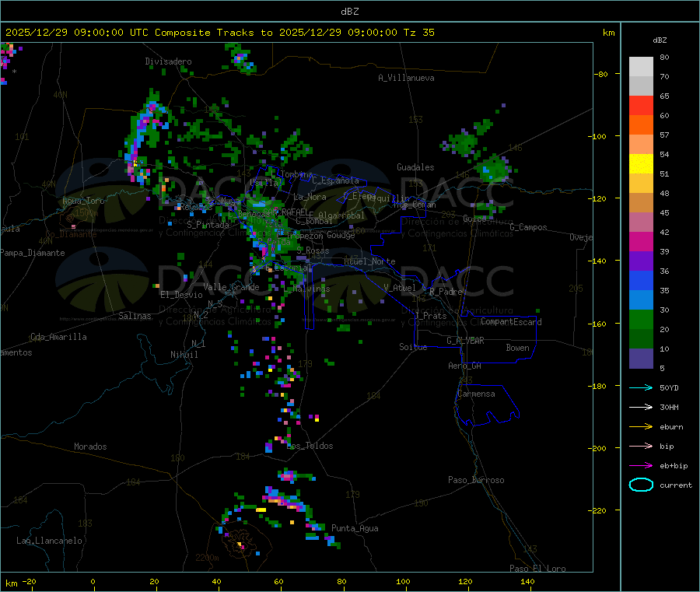Click the blue 35 dBZ legend swatch
This screenshot has width=700, height=592.
pos(641,280)
